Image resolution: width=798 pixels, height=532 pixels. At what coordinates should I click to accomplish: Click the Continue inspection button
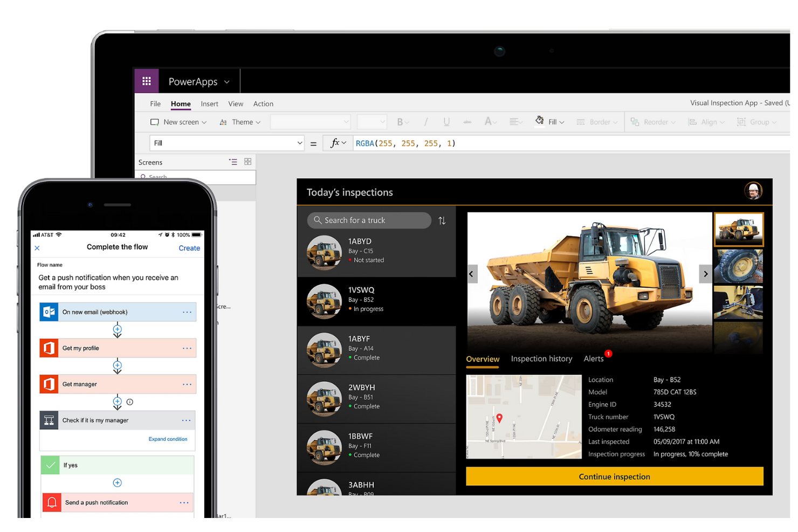coord(615,476)
